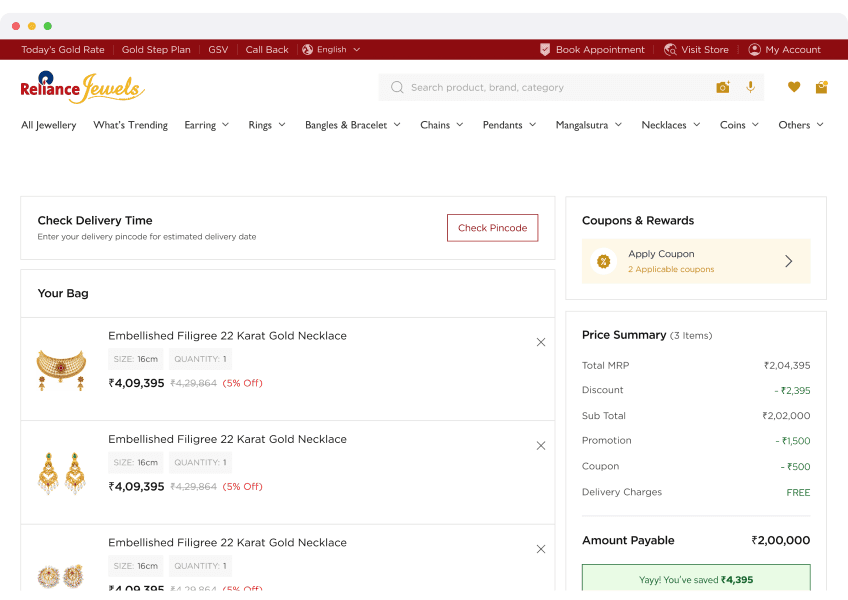Click the Coupon - ₹500 value

pos(795,466)
